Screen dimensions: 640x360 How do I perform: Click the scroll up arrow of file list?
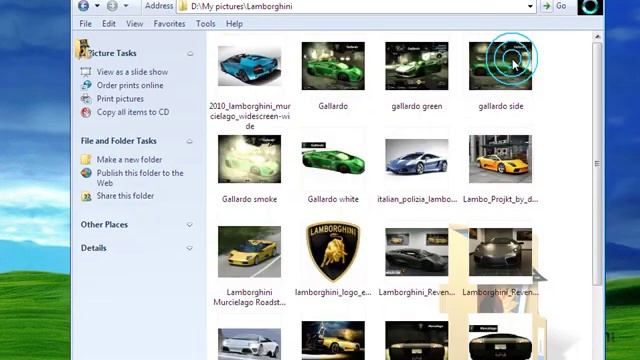(x=597, y=37)
